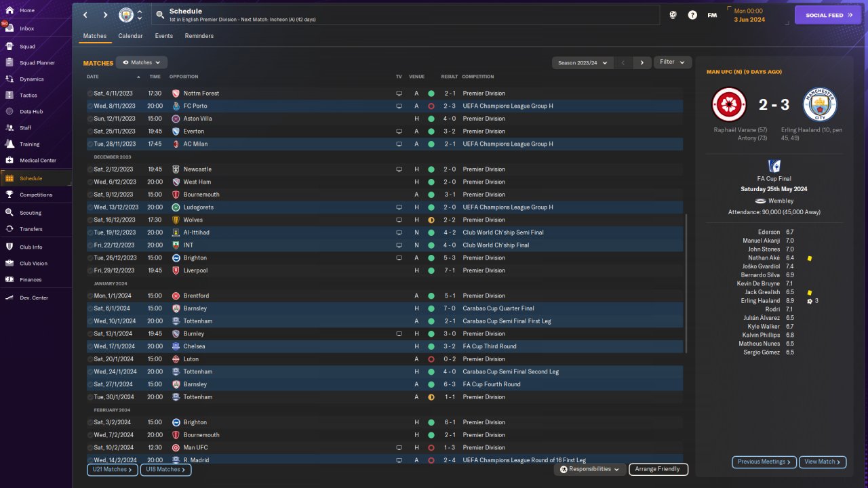Screen dimensions: 868x488
Task: Open Finances from the sidebar
Action: tap(31, 279)
